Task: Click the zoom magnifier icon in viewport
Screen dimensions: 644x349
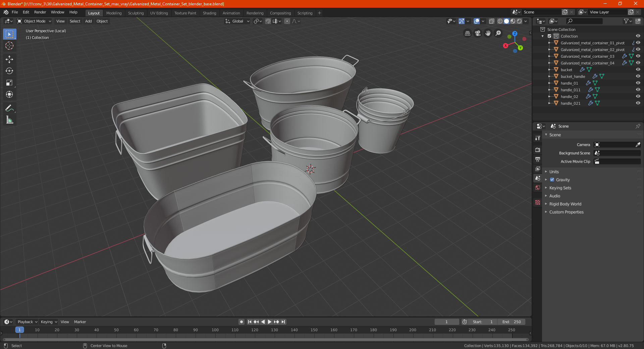Action: point(498,33)
